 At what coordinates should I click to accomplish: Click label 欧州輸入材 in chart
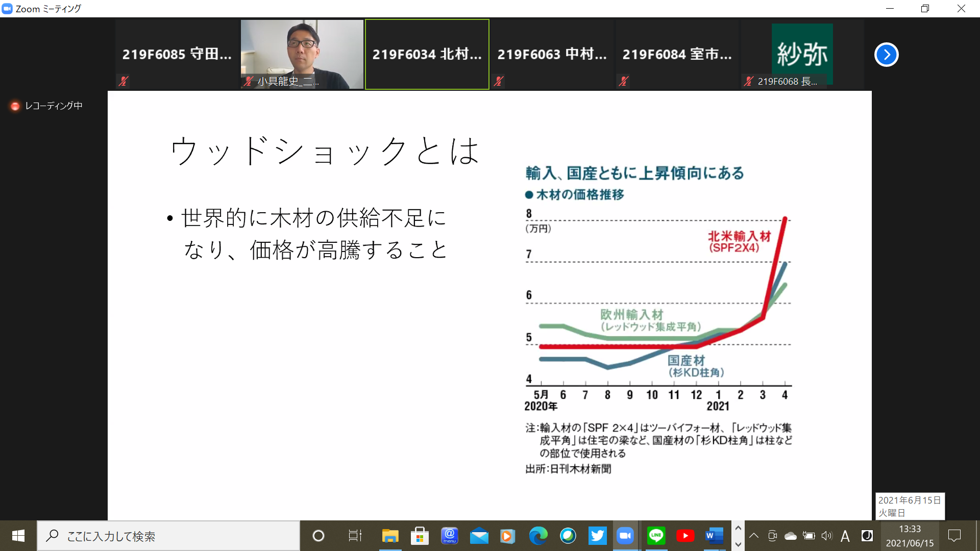(631, 315)
